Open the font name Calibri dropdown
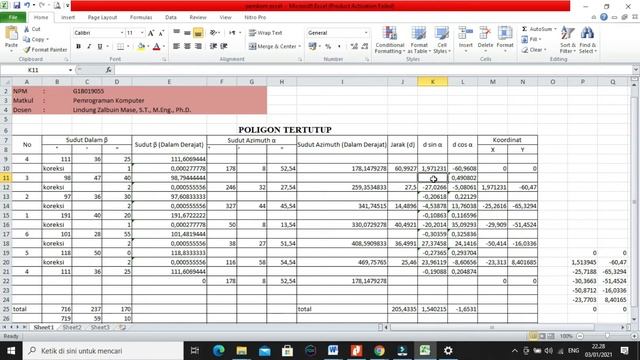Viewport: 640px width, 360px height. tap(122, 33)
